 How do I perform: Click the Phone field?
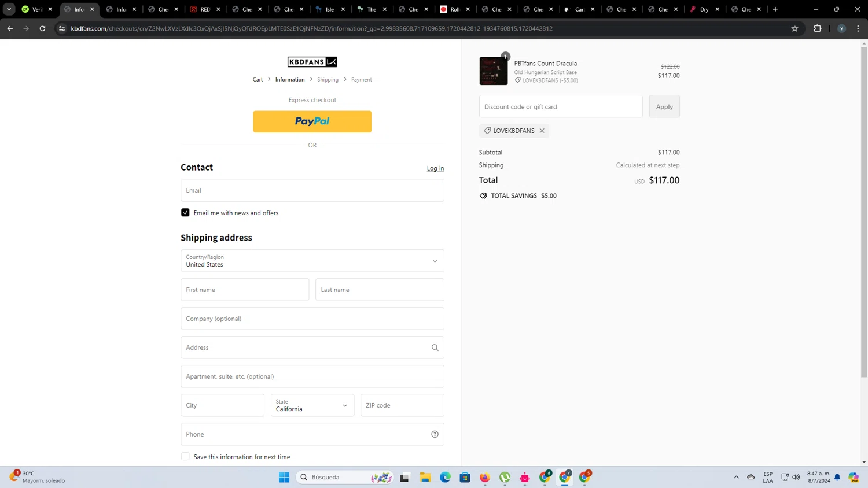pyautogui.click(x=312, y=434)
